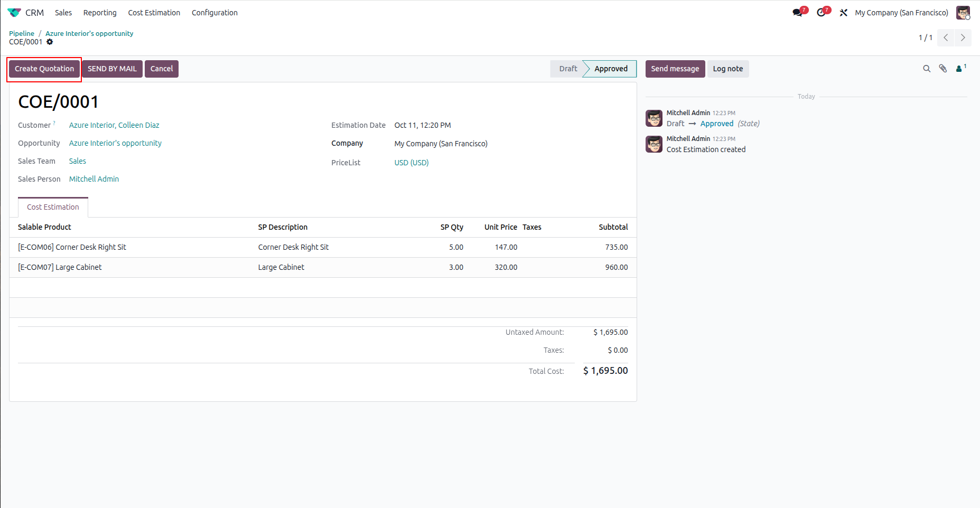Click the 1 / 1 pager counter
Image resolution: width=980 pixels, height=508 pixels.
point(925,37)
